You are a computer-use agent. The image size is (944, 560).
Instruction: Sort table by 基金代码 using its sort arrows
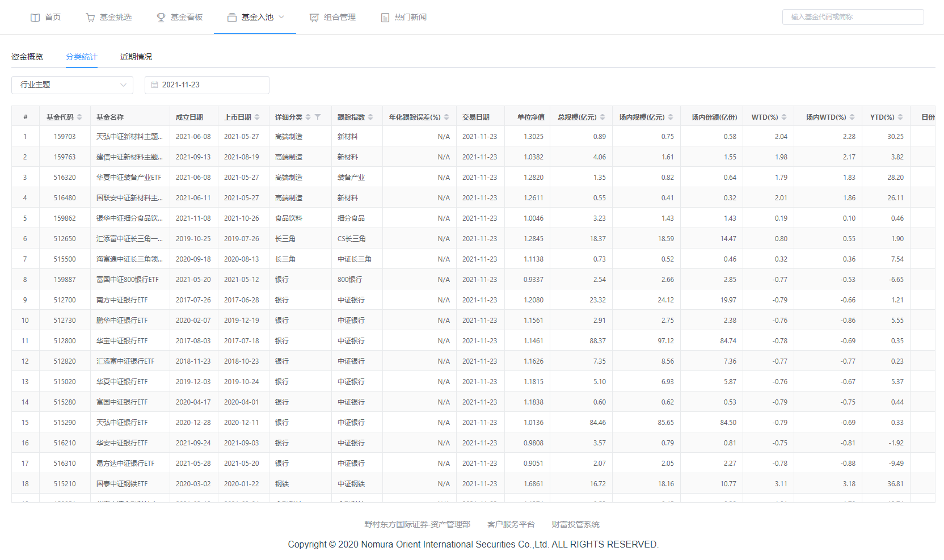pyautogui.click(x=79, y=117)
